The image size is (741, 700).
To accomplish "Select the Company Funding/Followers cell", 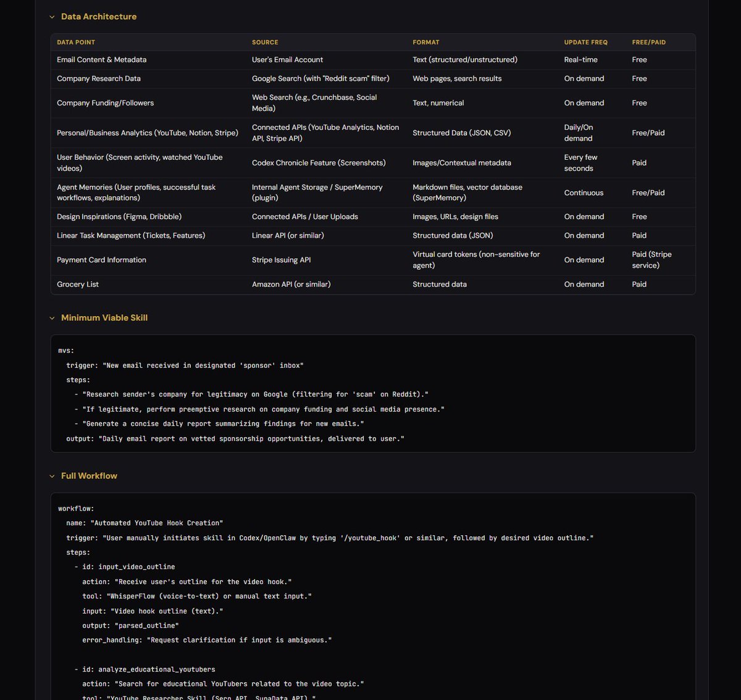I will (x=106, y=103).
